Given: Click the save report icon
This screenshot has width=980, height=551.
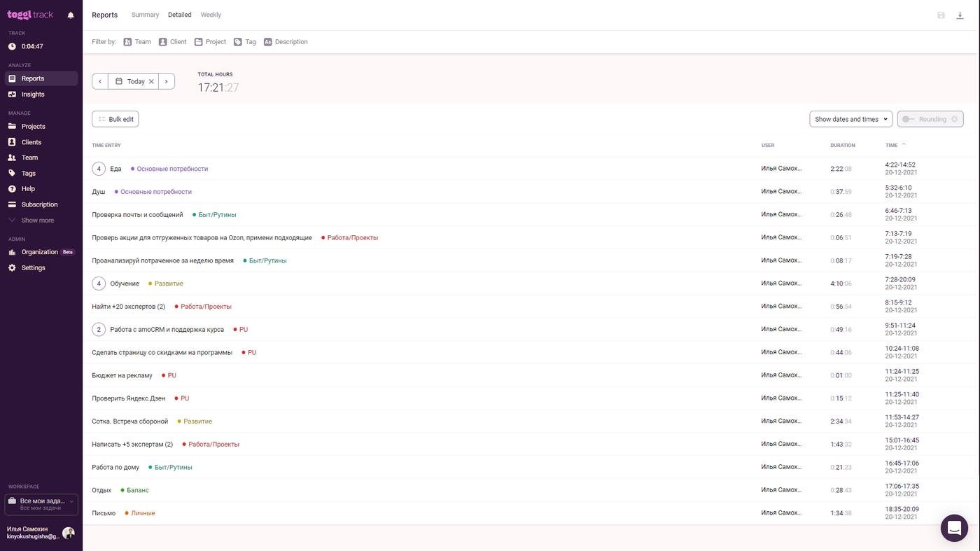Looking at the screenshot, I should [x=941, y=15].
